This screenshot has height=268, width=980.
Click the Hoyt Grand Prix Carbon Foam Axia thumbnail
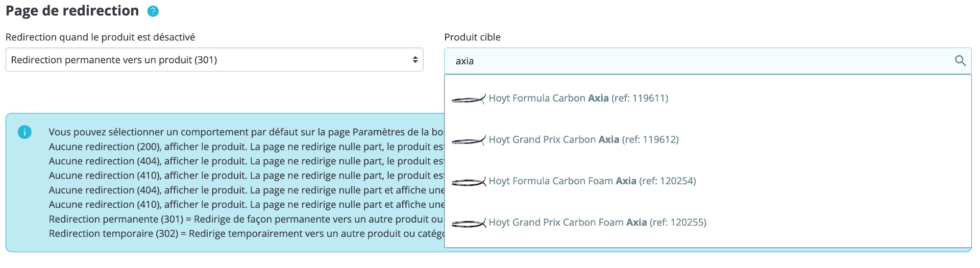469,223
